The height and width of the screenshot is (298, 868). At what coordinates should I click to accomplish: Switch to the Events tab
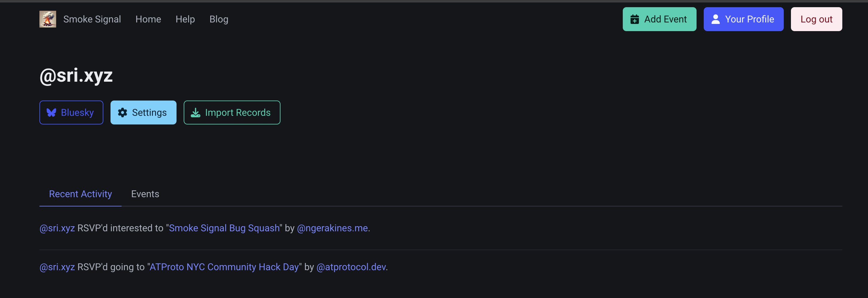click(x=145, y=194)
